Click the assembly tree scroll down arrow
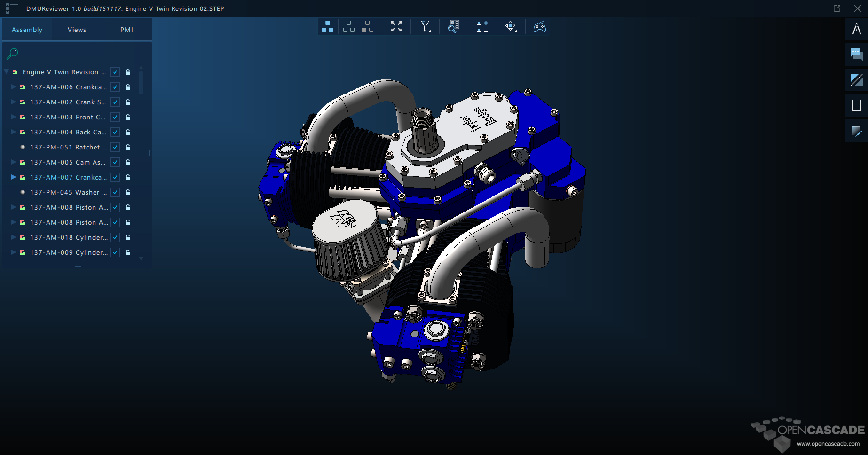 (x=141, y=259)
